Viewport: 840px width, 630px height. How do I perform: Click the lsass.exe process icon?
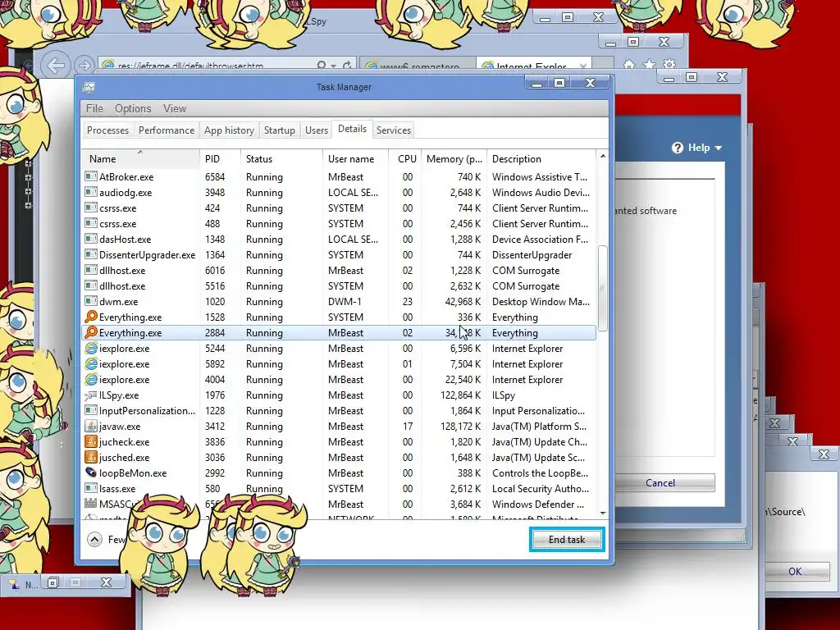click(x=91, y=489)
